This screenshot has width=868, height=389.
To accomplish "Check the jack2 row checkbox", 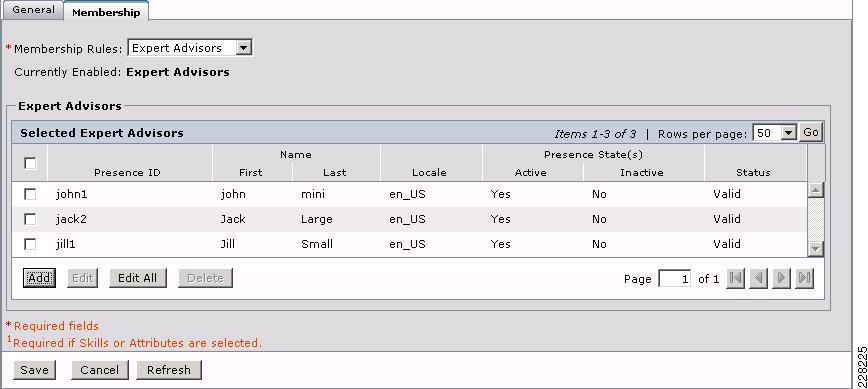I will click(x=30, y=219).
